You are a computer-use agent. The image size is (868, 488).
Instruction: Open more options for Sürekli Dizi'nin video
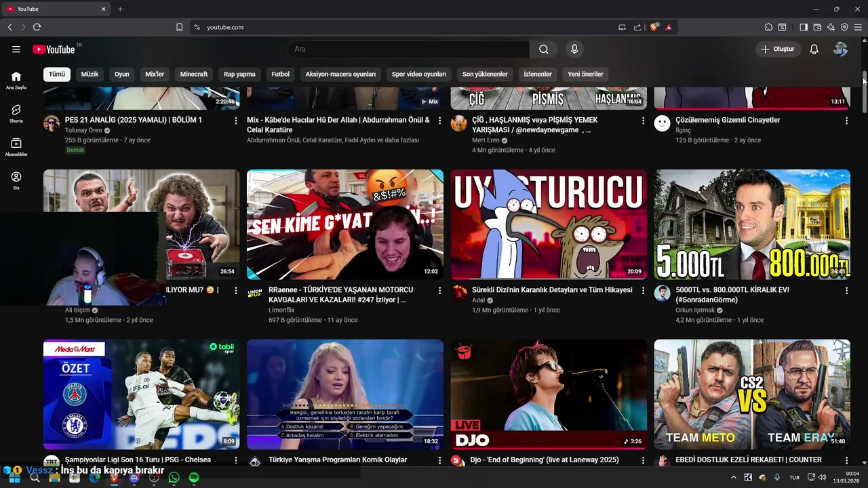point(643,290)
